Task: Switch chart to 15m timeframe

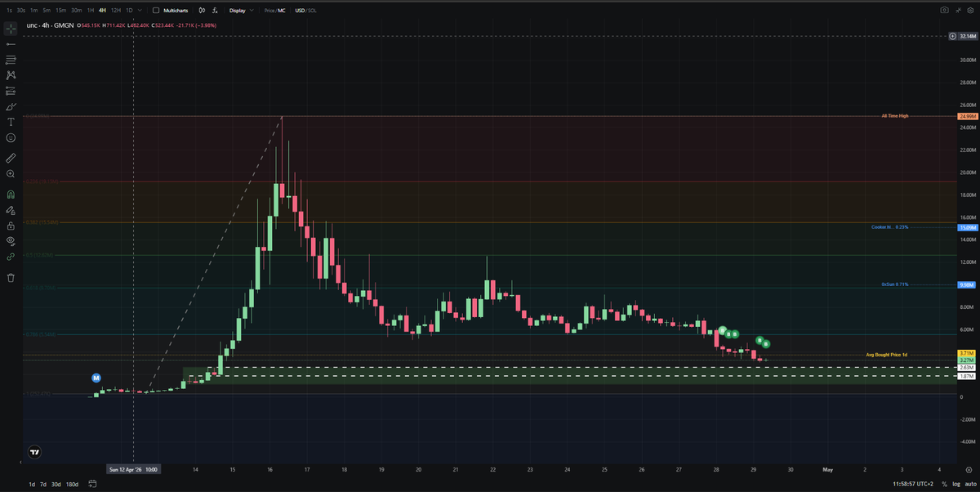Action: click(60, 11)
